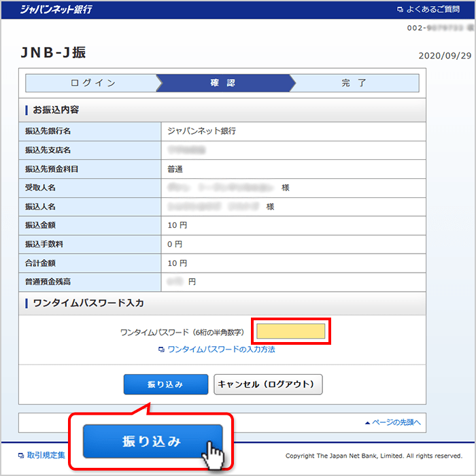Click the 受取人名 label cell
Image resolution: width=476 pixels, height=476 pixels.
coord(90,188)
